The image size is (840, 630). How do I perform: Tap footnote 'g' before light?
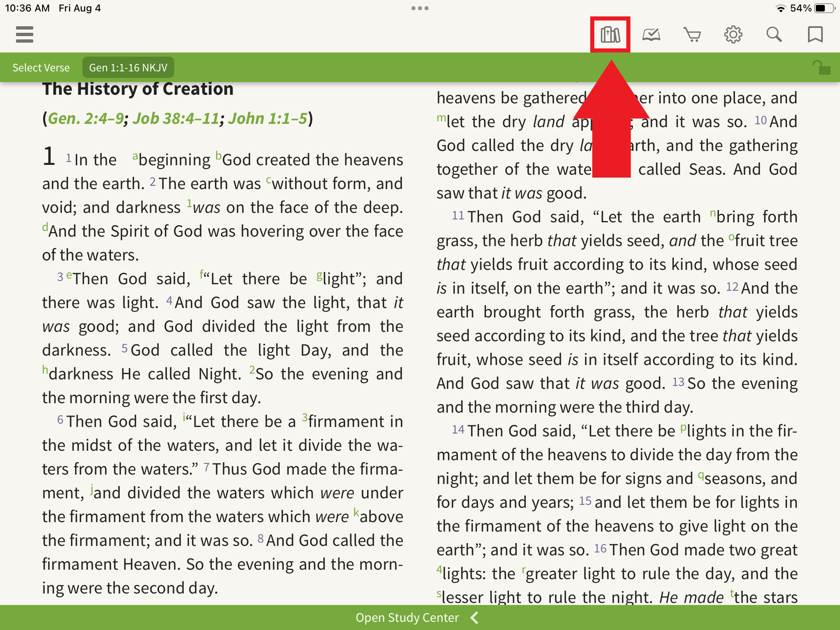click(x=320, y=276)
